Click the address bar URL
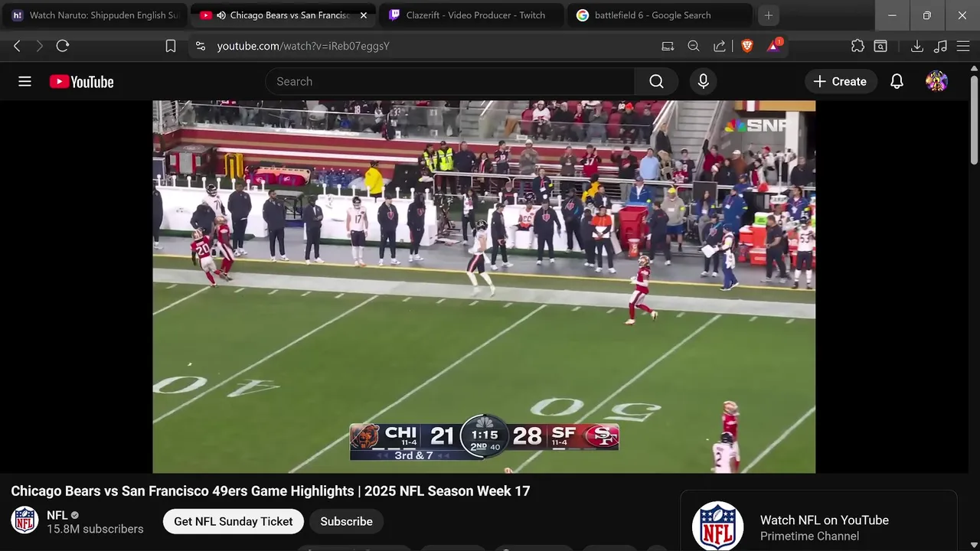This screenshot has width=980, height=551. 303,46
